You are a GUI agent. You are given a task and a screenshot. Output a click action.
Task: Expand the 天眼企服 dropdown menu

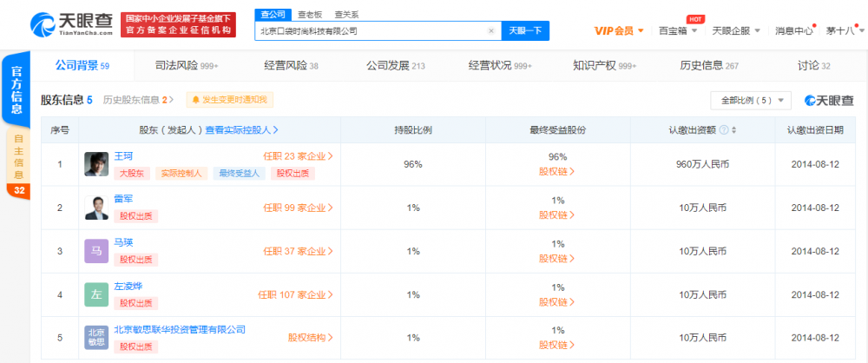(735, 30)
